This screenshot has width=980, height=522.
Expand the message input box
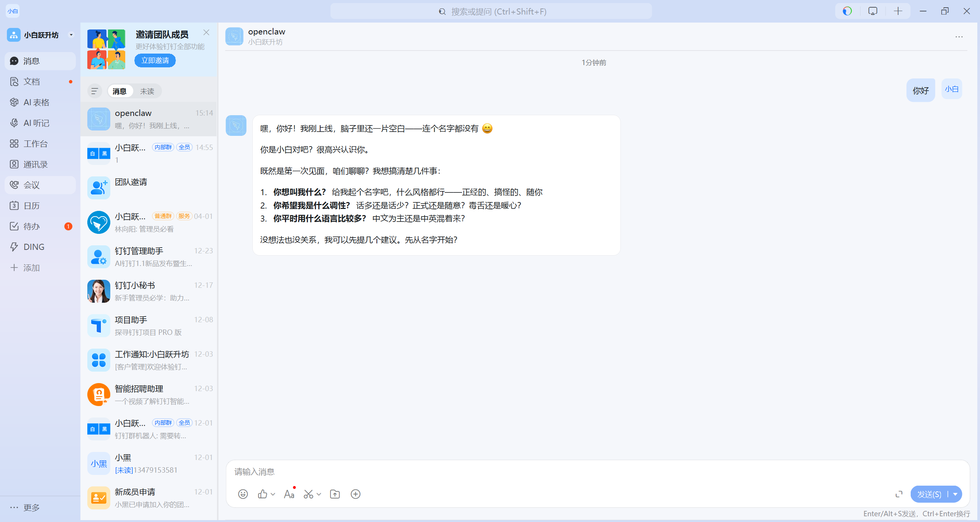[899, 494]
